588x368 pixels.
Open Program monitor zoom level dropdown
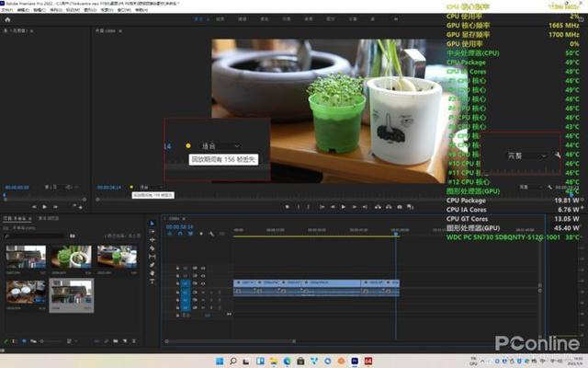click(x=152, y=187)
